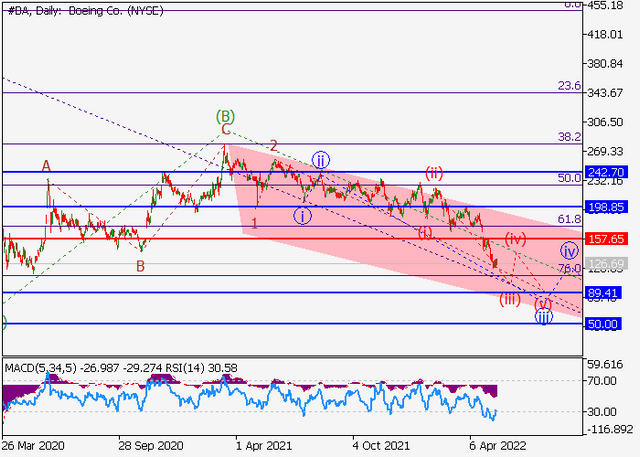640x457 pixels.
Task: Click the 61.8 Fibonacci level label
Action: (569, 219)
